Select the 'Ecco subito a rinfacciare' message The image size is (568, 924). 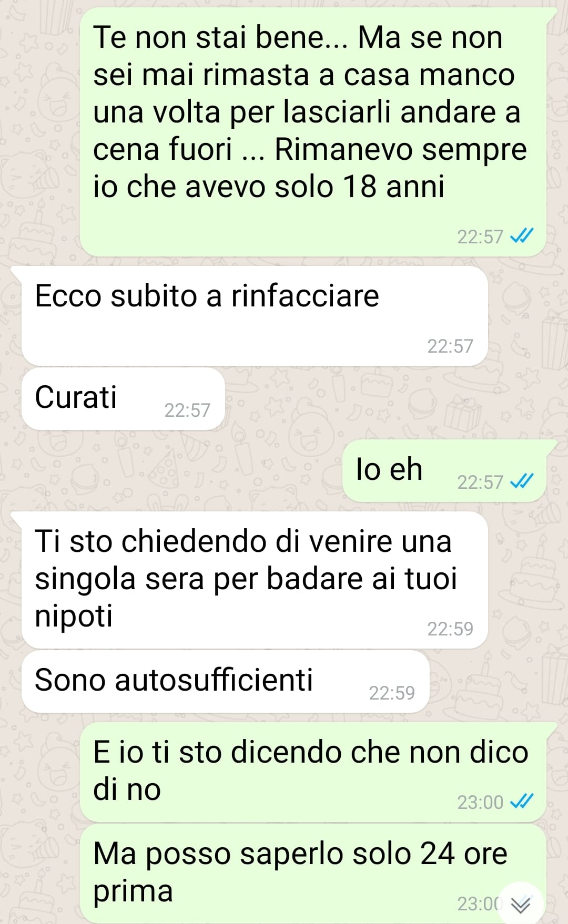click(255, 316)
